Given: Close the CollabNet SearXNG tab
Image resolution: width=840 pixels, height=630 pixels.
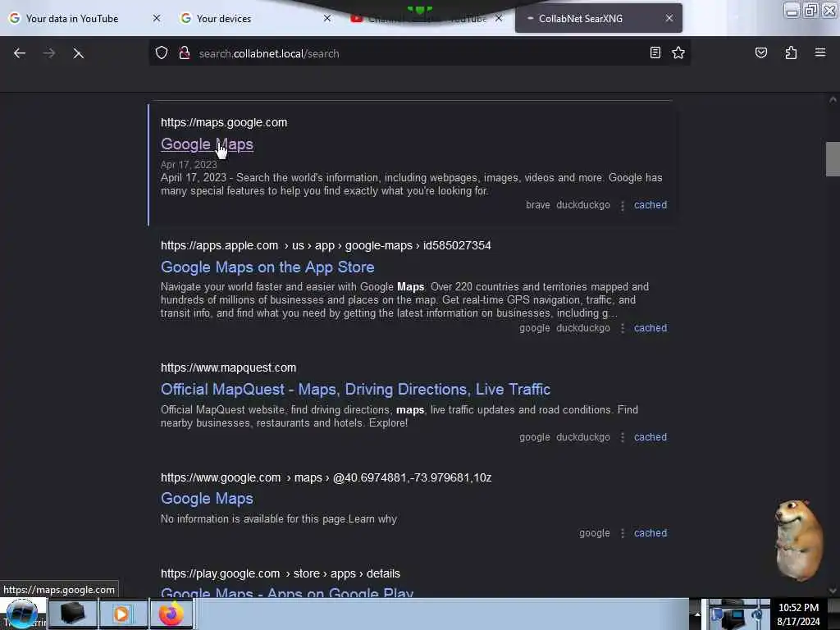Looking at the screenshot, I should [x=669, y=18].
